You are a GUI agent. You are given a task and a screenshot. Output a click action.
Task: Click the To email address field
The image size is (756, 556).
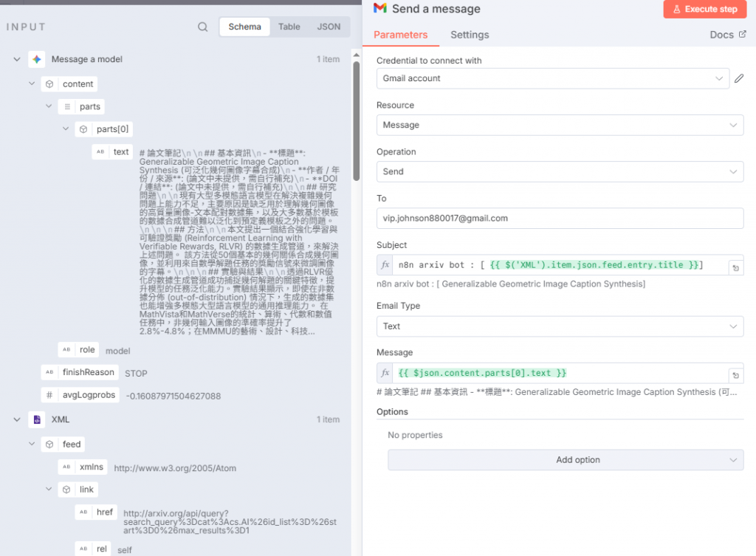[x=560, y=219]
